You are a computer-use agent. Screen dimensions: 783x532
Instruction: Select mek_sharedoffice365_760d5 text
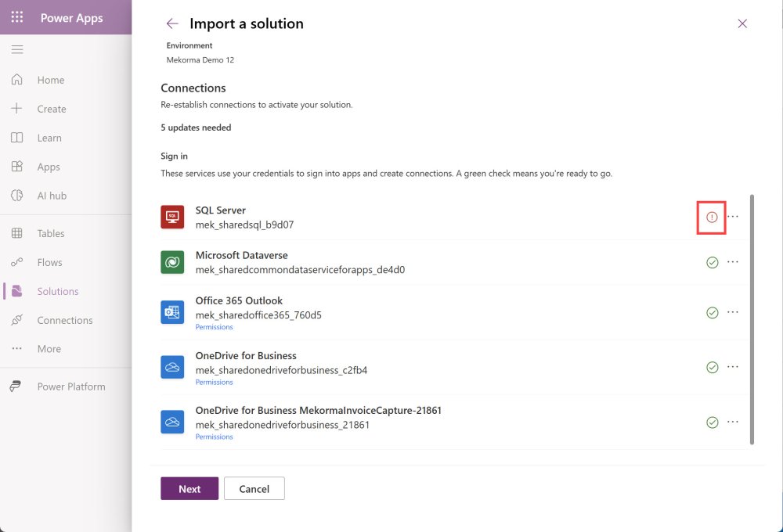pyautogui.click(x=258, y=315)
